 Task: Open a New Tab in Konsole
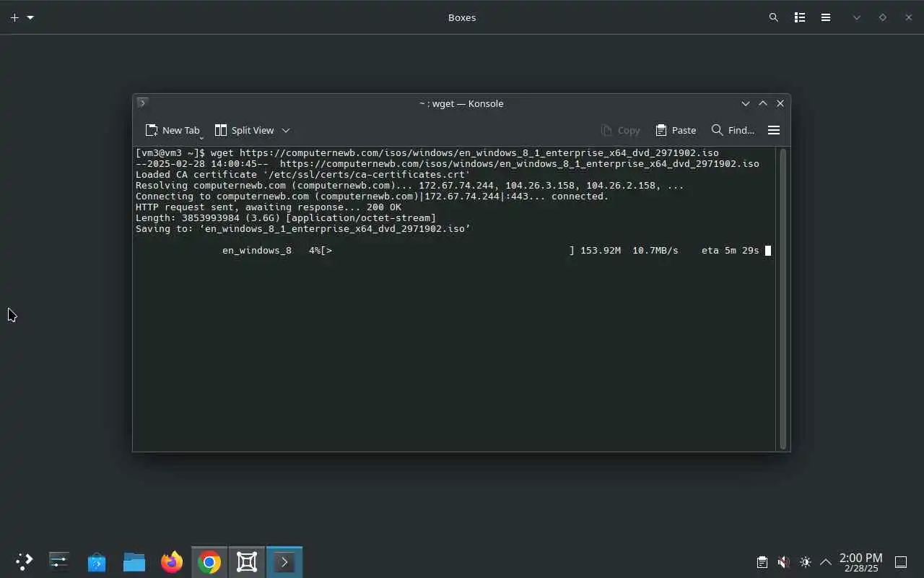(172, 130)
